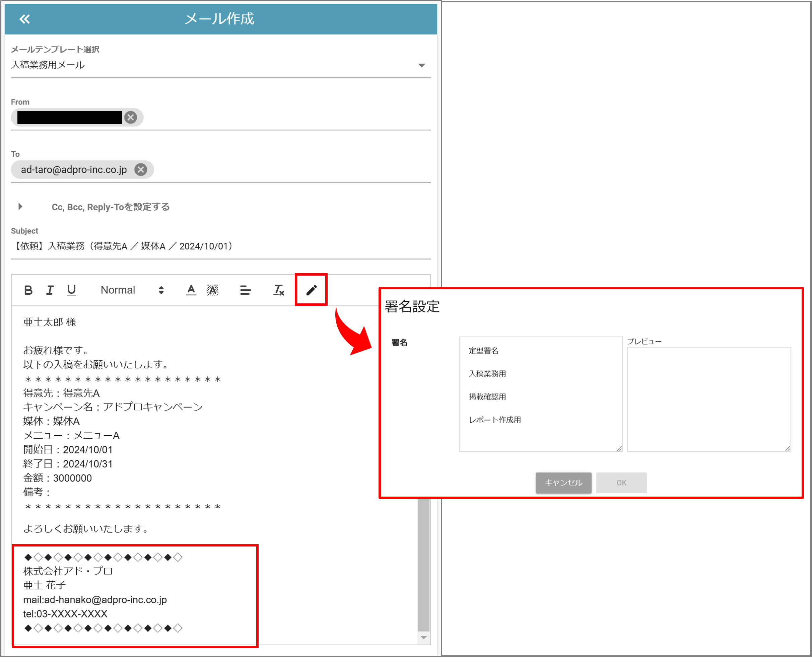The image size is (812, 657).
Task: Expand Cc, Bcc, Reply-To settings
Action: click(20, 207)
